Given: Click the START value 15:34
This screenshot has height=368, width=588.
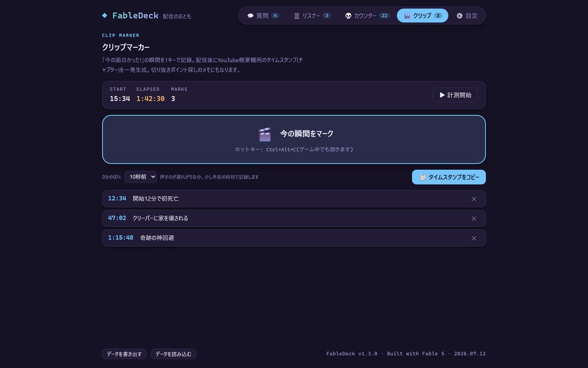Looking at the screenshot, I should tap(119, 98).
